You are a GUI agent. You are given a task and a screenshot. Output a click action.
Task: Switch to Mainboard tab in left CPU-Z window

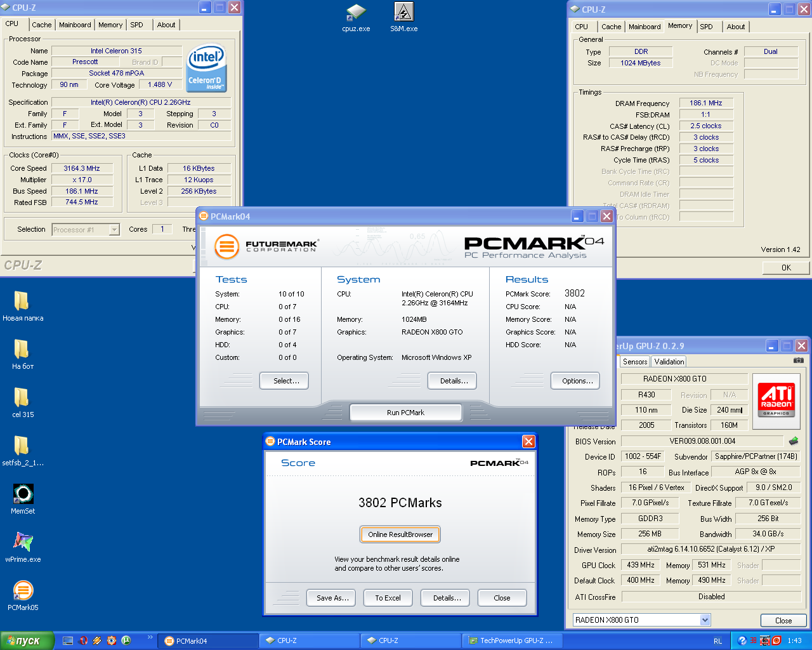[x=75, y=25]
